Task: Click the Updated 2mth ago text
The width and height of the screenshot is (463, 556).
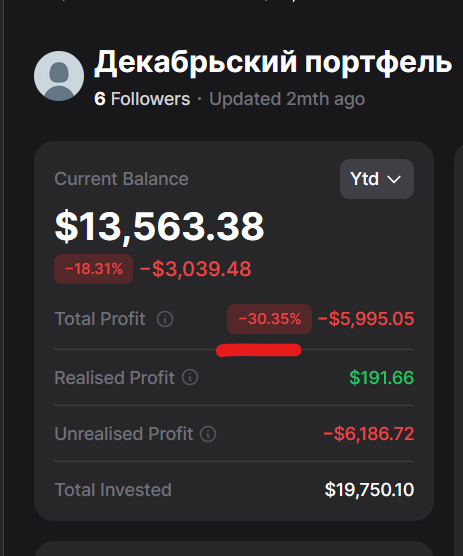Action: point(287,99)
